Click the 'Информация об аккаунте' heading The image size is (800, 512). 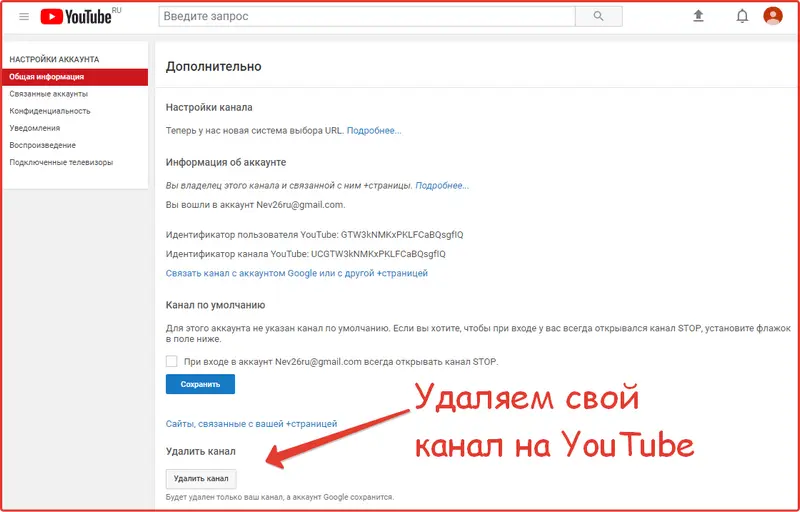coord(226,162)
